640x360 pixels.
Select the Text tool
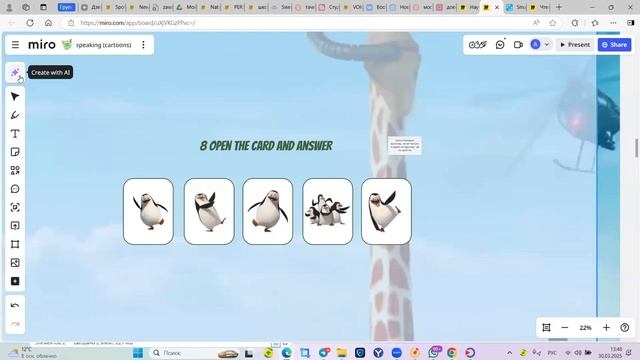tap(15, 133)
